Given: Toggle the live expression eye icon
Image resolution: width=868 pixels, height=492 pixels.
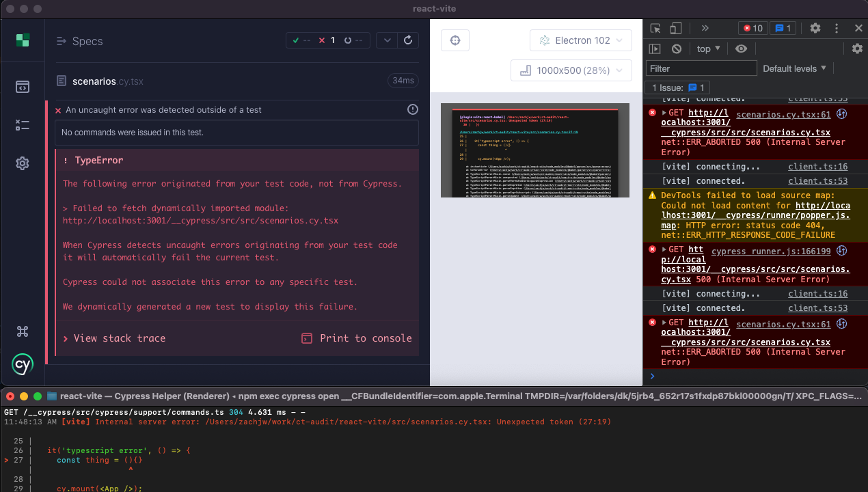Looking at the screenshot, I should (x=742, y=49).
